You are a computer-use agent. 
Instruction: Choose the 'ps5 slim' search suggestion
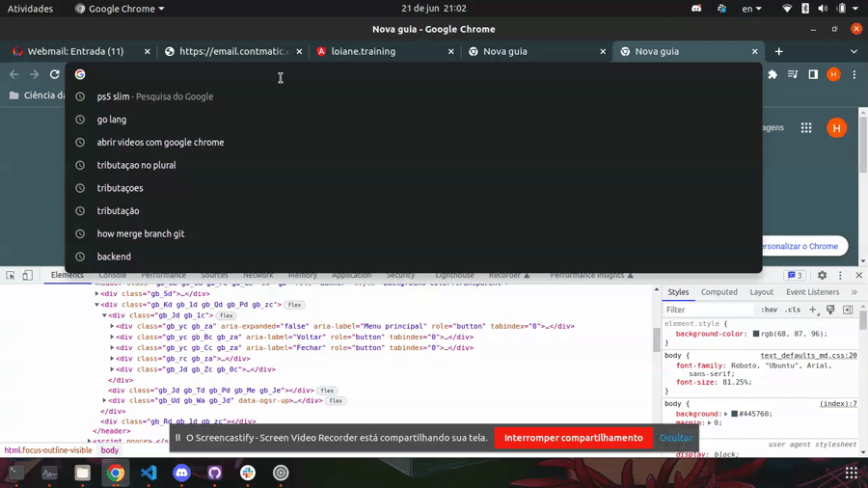click(x=414, y=96)
